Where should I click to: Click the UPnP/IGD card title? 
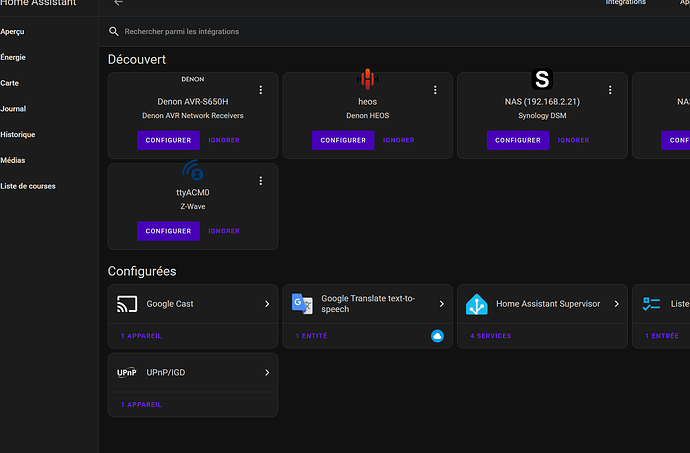pos(166,372)
